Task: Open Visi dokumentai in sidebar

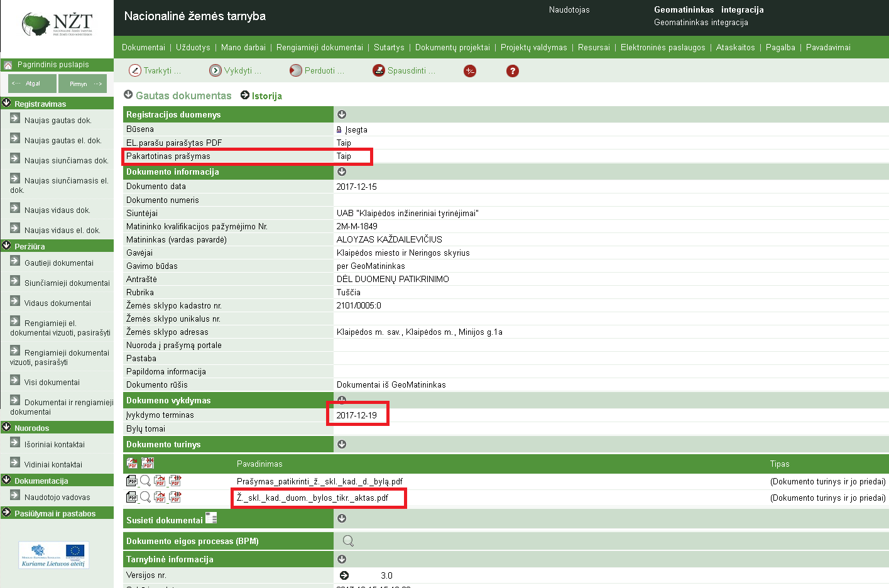Action: [x=52, y=382]
